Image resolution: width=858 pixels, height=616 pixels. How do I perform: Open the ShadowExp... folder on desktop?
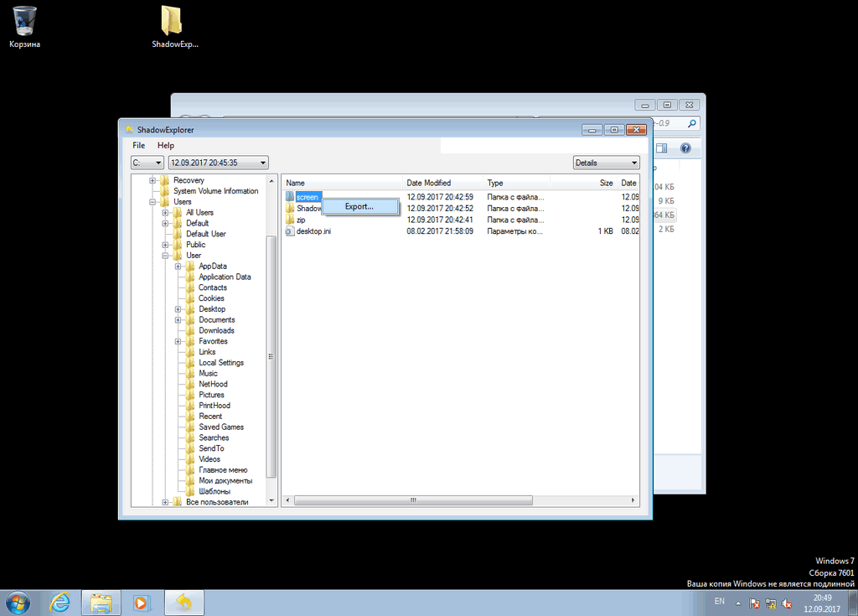click(x=174, y=26)
